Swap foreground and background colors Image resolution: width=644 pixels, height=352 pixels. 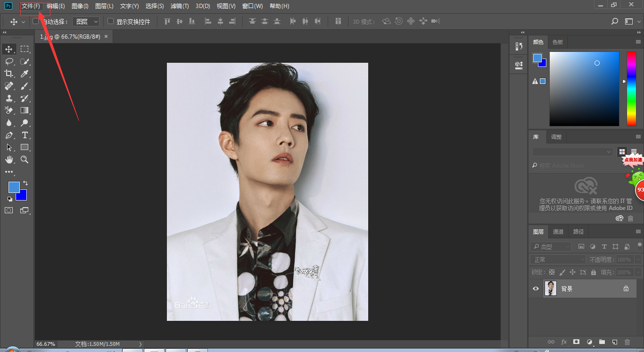[25, 183]
